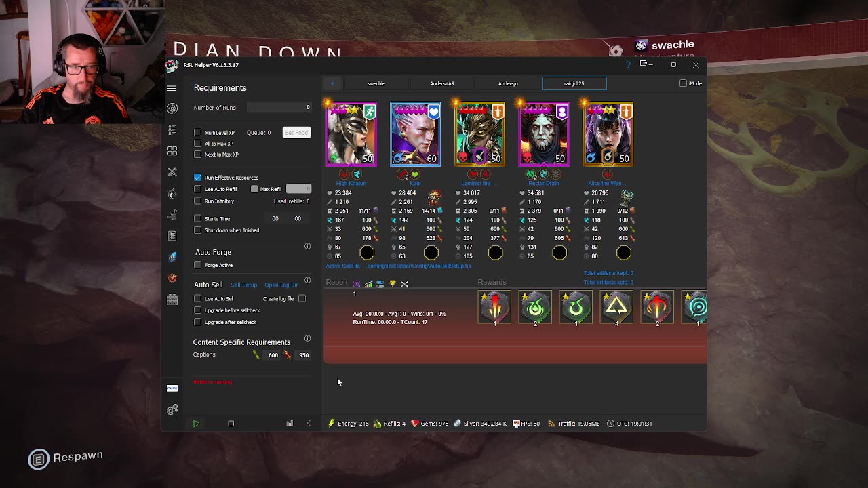868x488 pixels.
Task: Collapse the panel with the left arrow
Action: tap(309, 424)
